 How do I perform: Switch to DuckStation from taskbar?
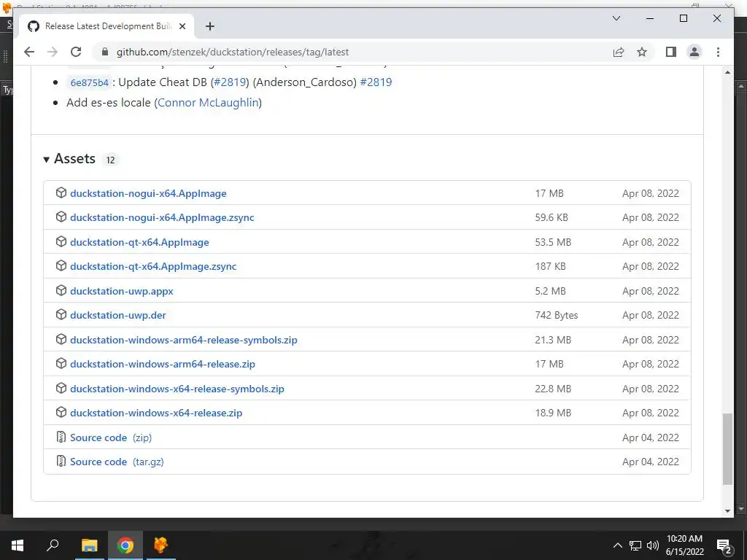click(161, 545)
